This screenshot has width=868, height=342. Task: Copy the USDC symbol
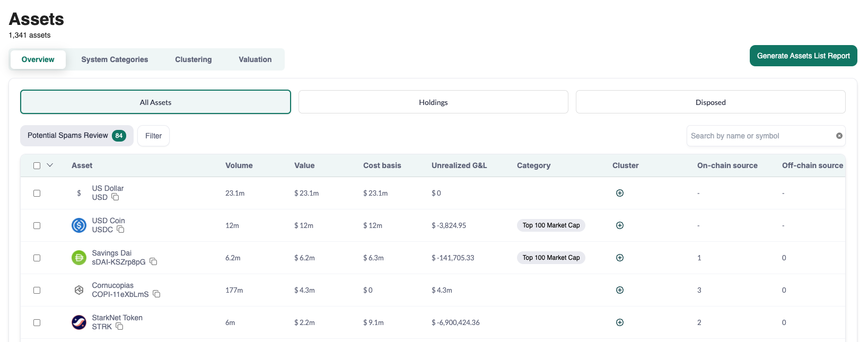click(120, 230)
